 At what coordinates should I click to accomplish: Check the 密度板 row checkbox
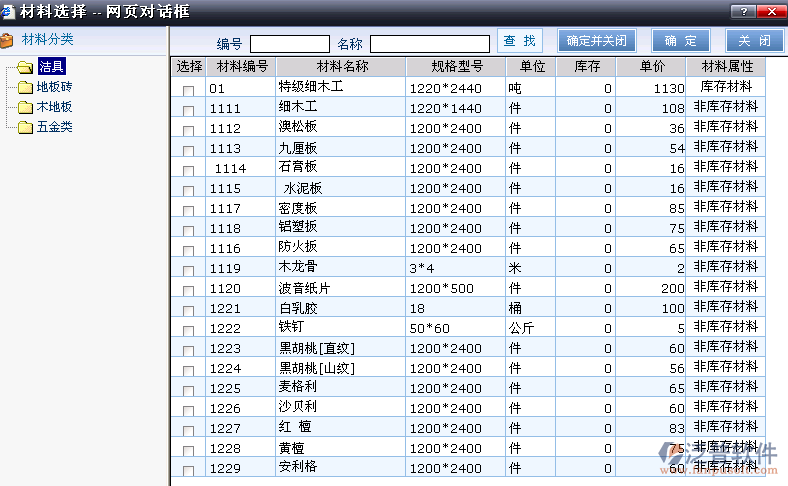coord(188,211)
